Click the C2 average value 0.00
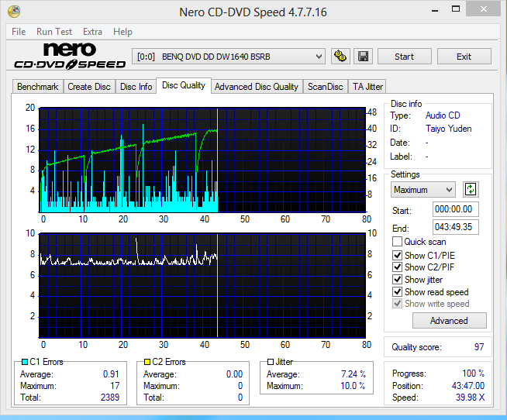 pos(234,374)
